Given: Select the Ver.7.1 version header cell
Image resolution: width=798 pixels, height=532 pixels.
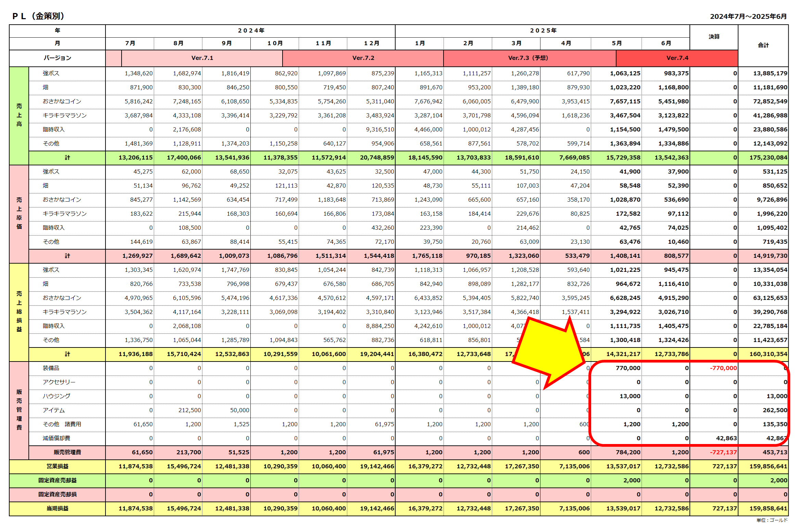Looking at the screenshot, I should (202, 58).
